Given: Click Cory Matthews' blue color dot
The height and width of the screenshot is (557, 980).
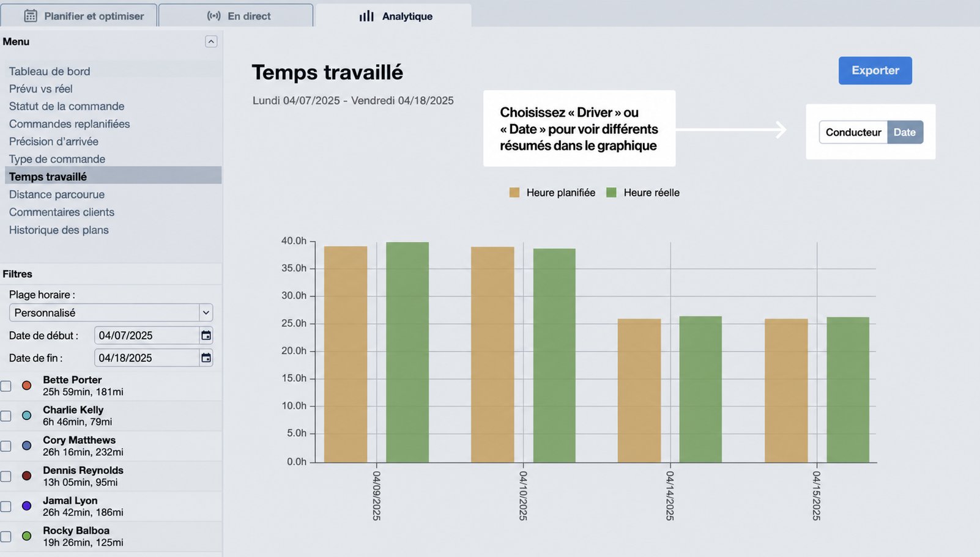Looking at the screenshot, I should tap(27, 446).
